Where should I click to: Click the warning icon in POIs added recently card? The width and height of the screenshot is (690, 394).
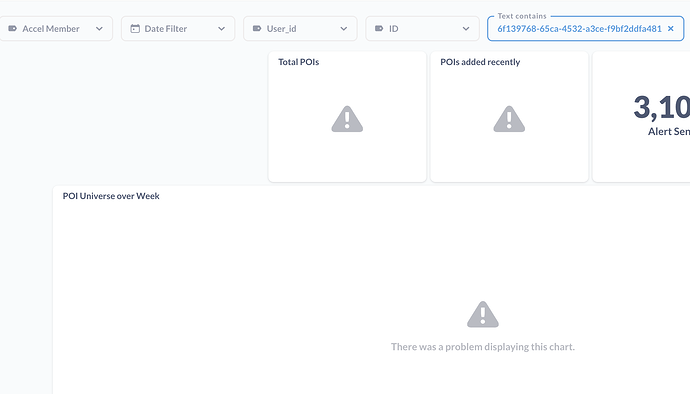pyautogui.click(x=509, y=119)
